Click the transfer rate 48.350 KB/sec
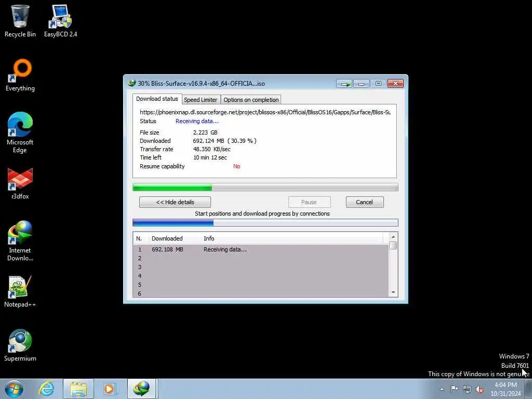The height and width of the screenshot is (399, 532). click(212, 149)
